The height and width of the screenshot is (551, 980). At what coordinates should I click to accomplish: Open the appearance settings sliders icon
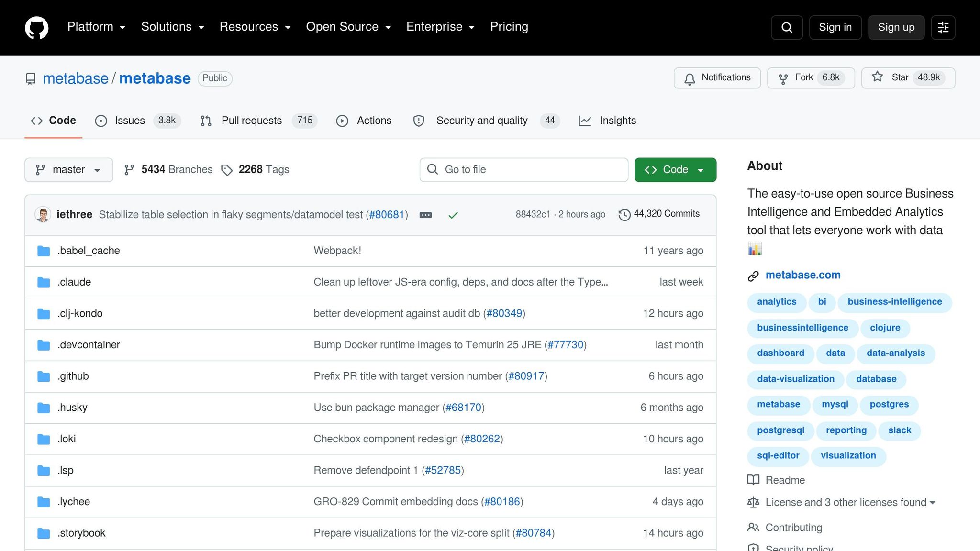(x=943, y=27)
